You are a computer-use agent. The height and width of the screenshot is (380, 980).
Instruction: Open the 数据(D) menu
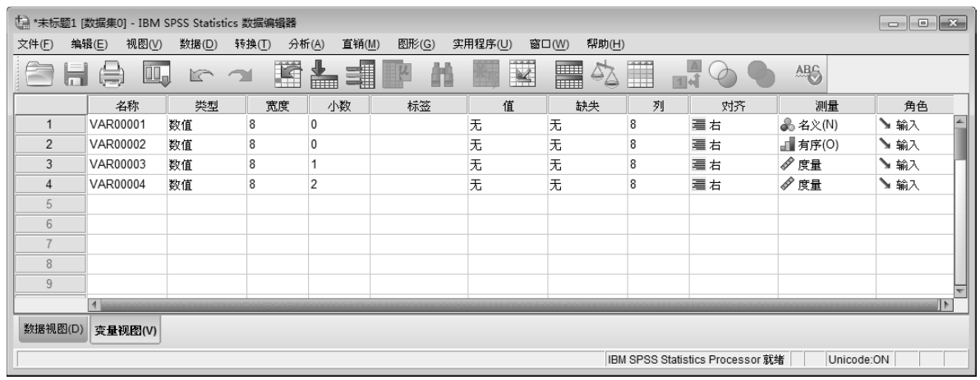[199, 43]
